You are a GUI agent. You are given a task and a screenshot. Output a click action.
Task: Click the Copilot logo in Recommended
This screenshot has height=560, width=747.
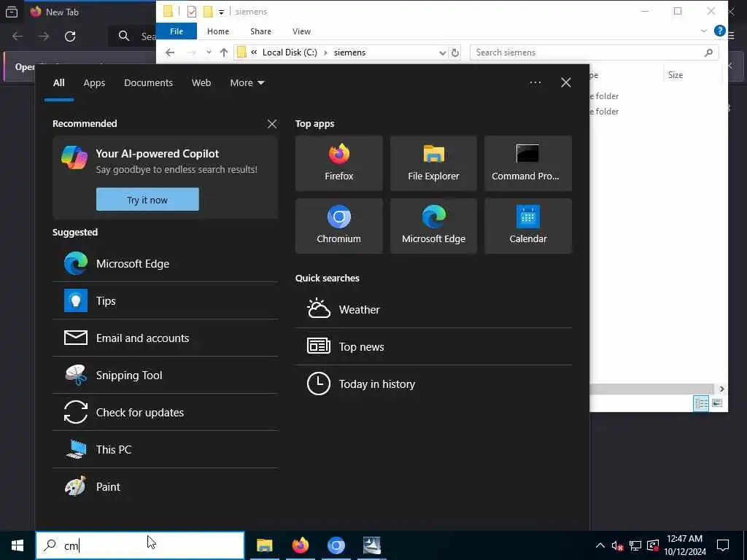74,157
